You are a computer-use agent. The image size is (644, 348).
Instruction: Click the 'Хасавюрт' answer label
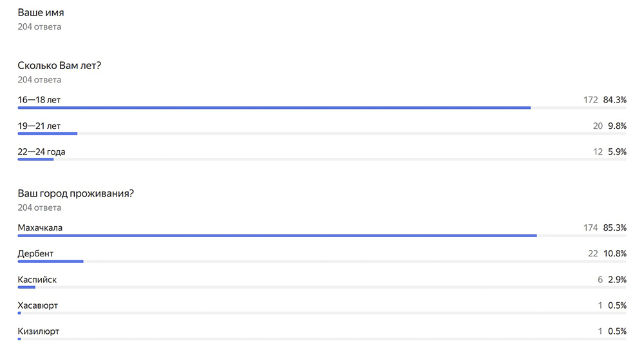click(39, 305)
